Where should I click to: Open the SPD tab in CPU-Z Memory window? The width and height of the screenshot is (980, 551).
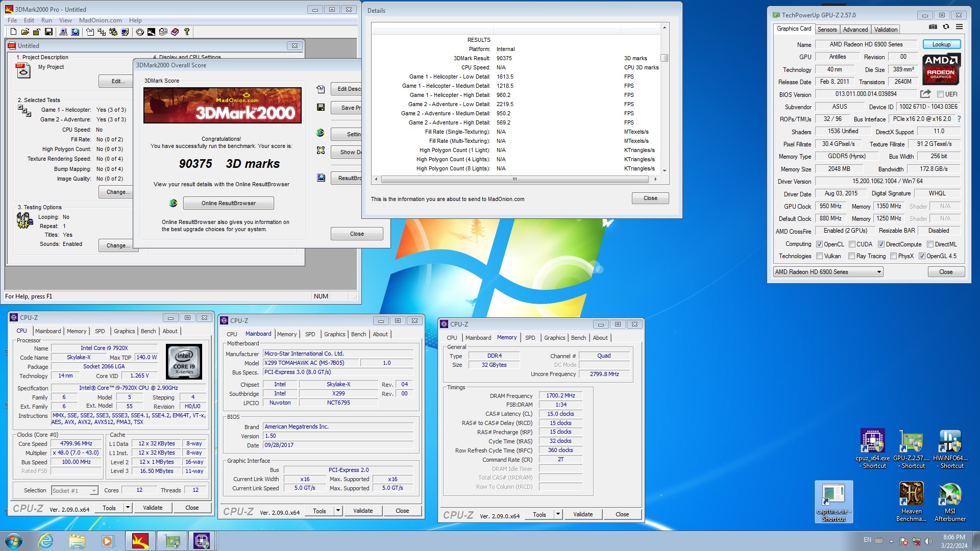click(x=530, y=338)
